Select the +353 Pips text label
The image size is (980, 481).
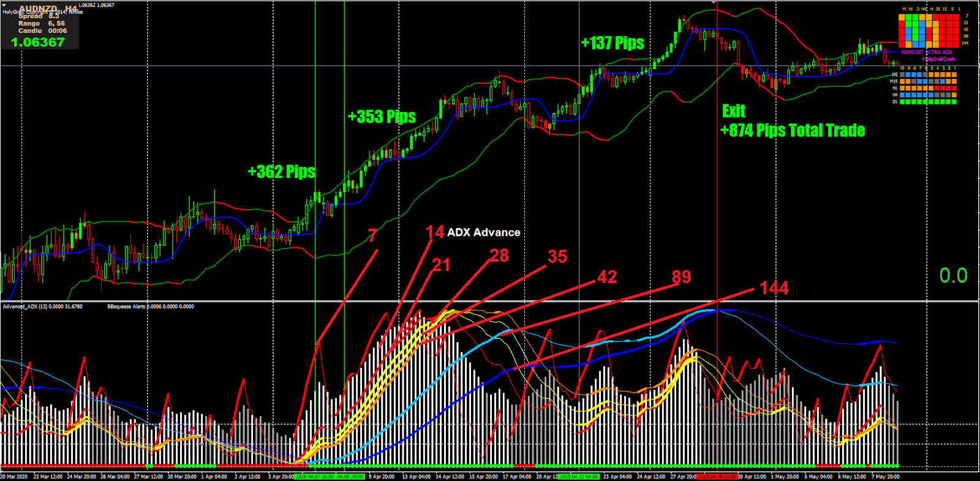pos(382,117)
